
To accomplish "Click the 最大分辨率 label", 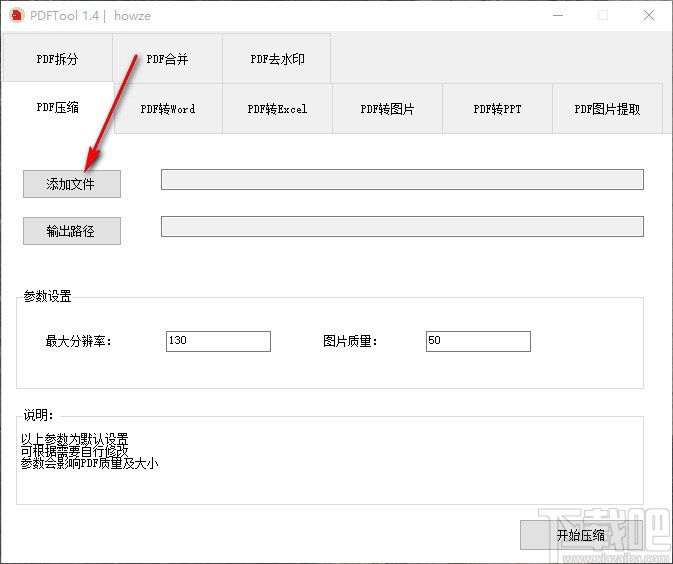I will click(x=79, y=342).
